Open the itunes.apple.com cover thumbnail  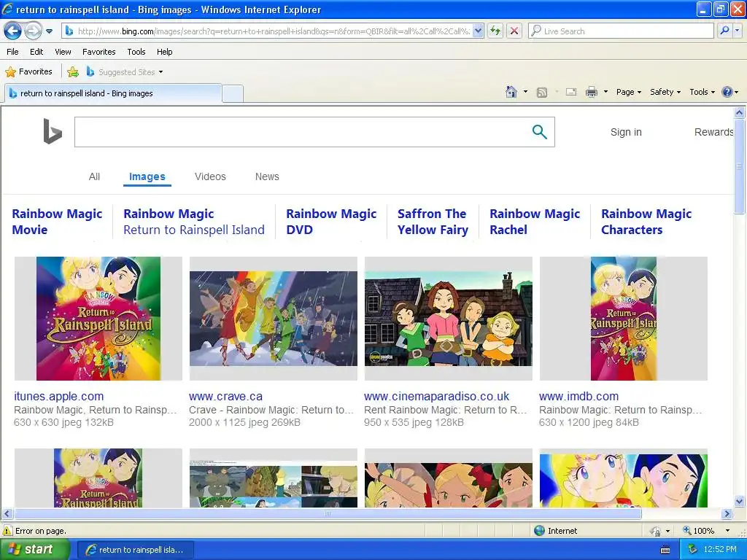[98, 319]
